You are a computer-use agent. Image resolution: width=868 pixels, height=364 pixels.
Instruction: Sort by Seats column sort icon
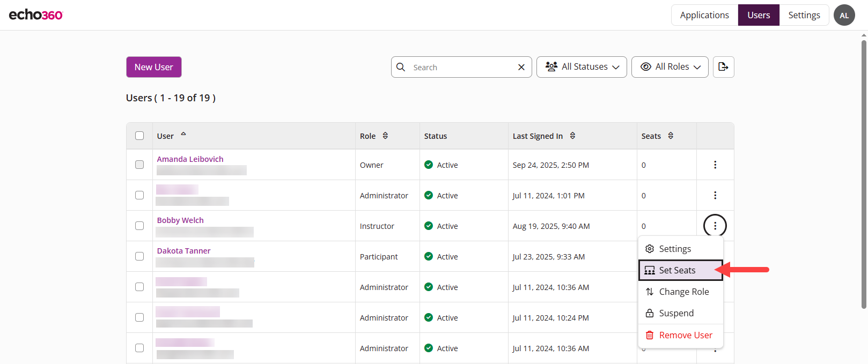pos(671,136)
